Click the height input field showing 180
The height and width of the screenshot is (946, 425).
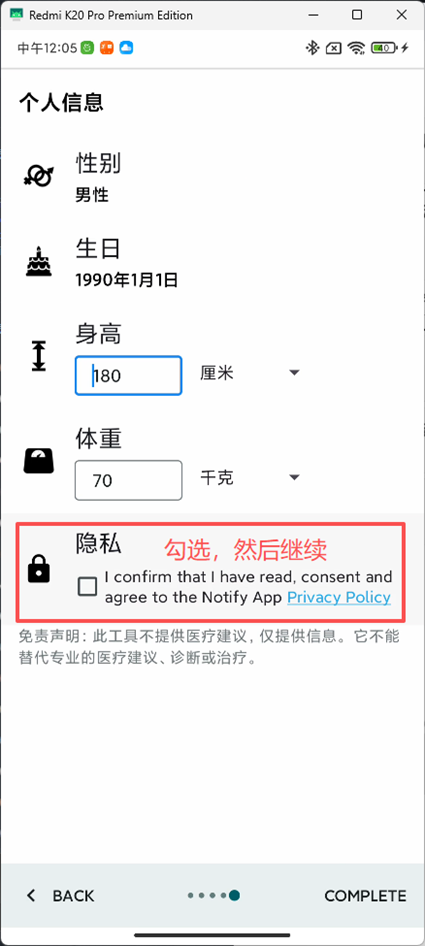click(129, 376)
